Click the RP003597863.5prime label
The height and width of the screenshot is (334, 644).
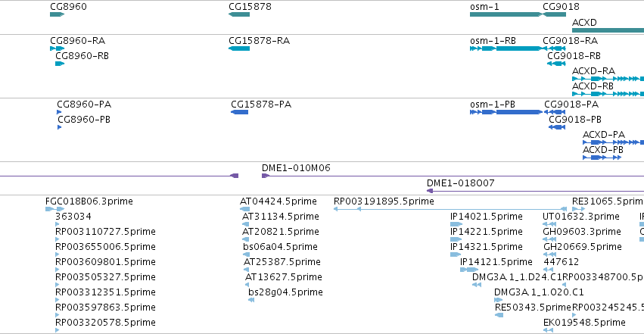pos(105,307)
